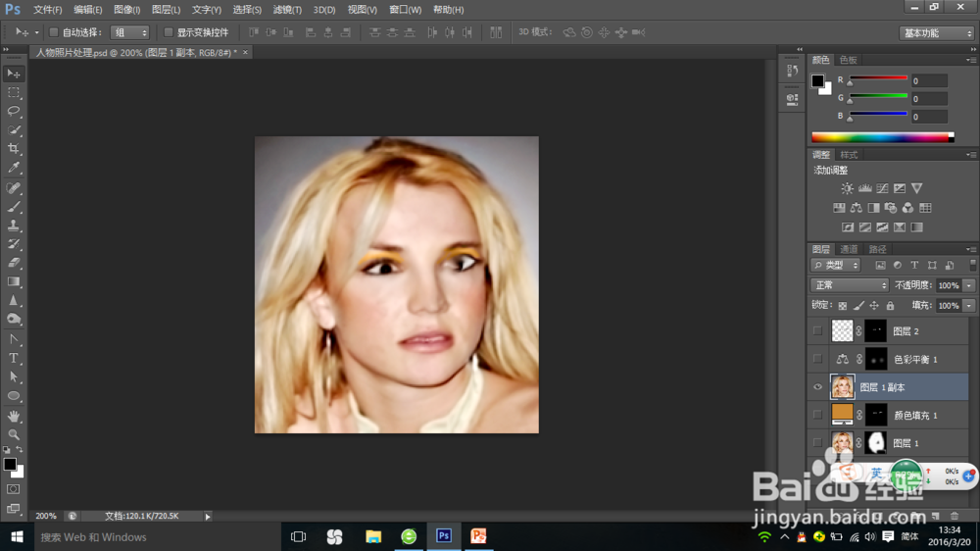Click the zoom level 200% field

[46, 517]
